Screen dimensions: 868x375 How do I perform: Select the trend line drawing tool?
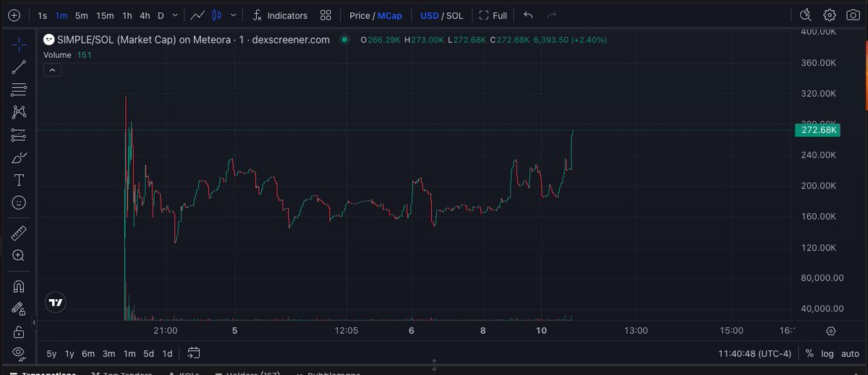19,67
